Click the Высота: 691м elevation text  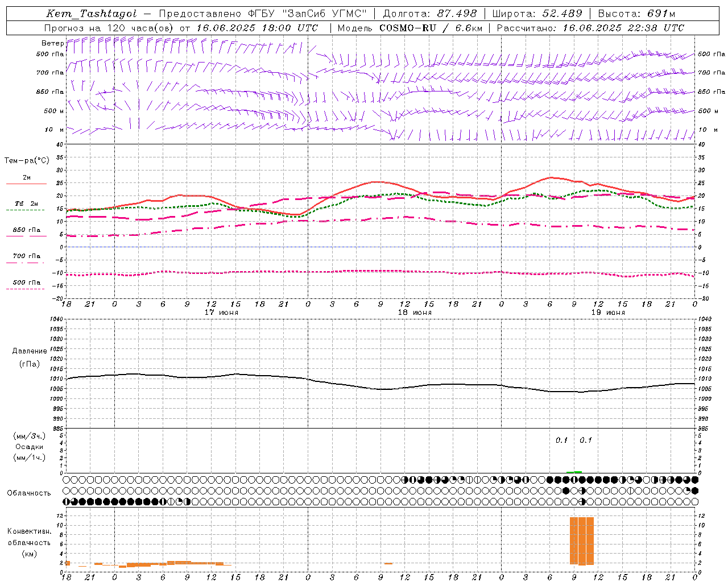coord(636,14)
